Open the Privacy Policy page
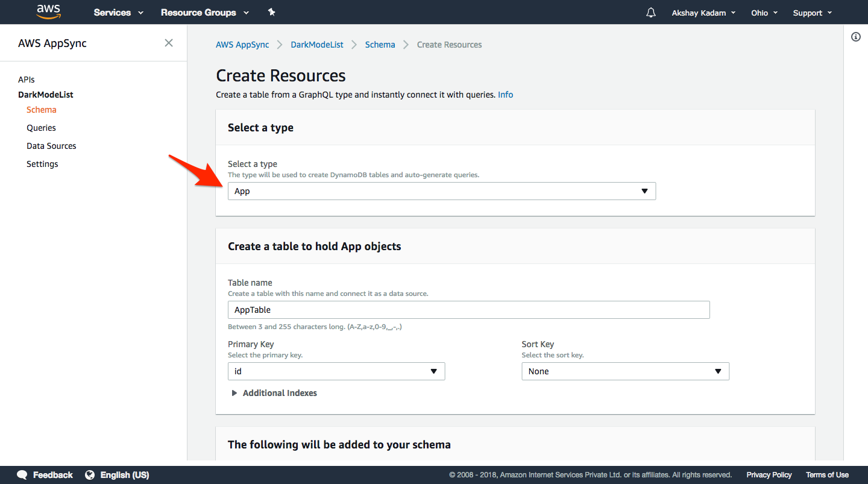The height and width of the screenshot is (484, 868). tap(769, 475)
